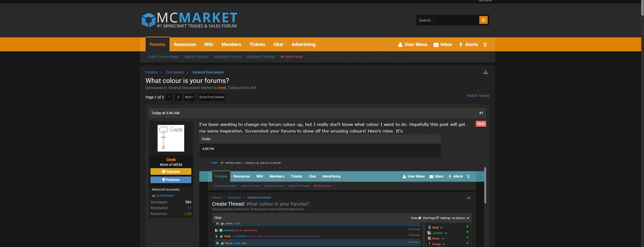644x247 pixels.
Task: Click the 584 messages count
Action: [188, 202]
